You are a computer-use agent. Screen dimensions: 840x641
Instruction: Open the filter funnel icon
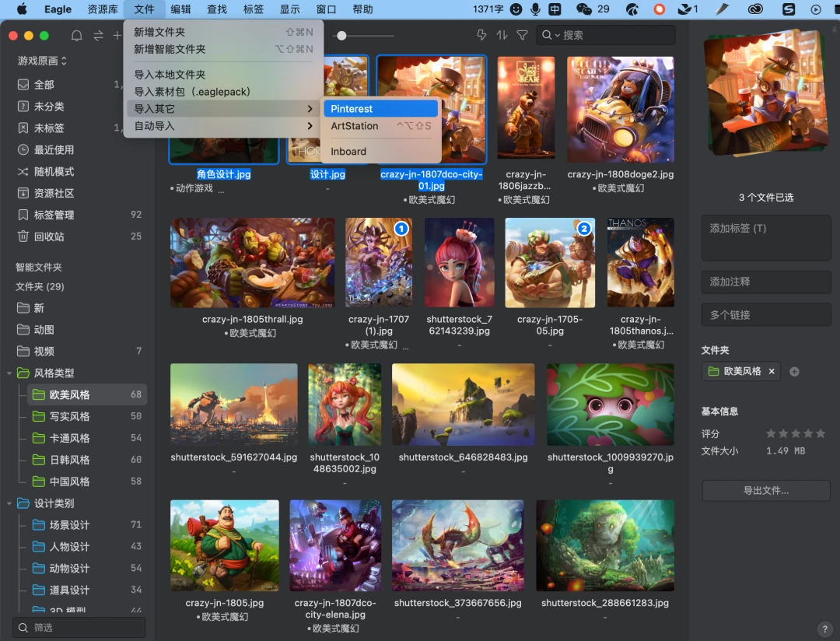(x=523, y=35)
